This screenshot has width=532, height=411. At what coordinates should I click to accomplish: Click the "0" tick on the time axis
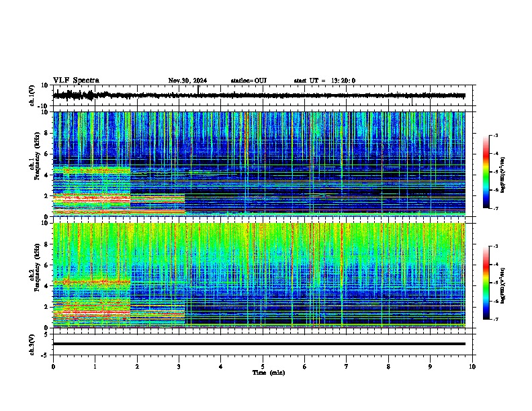pos(53,367)
